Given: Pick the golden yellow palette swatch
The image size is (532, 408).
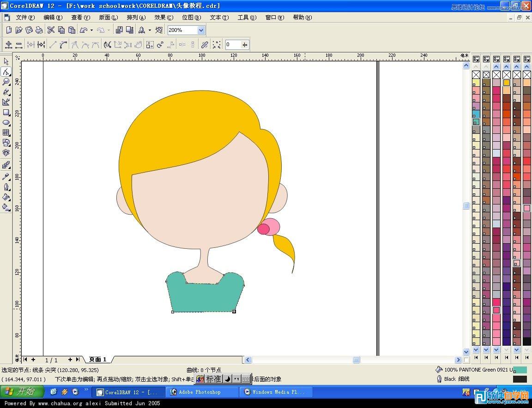Looking at the screenshot, I should pyautogui.click(x=507, y=83).
